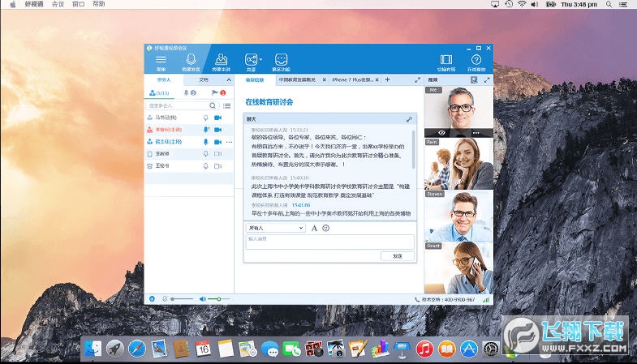The height and width of the screenshot is (364, 637).
Task: Click the 更多功能 smiley toolbar icon
Action: pos(281,60)
